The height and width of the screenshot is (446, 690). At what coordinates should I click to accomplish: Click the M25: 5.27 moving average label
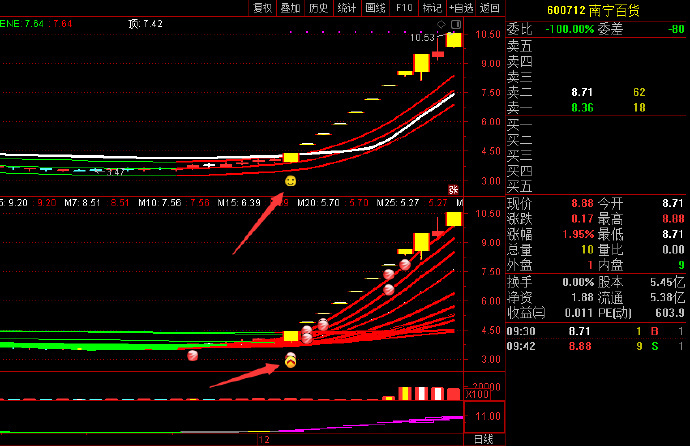click(x=397, y=203)
